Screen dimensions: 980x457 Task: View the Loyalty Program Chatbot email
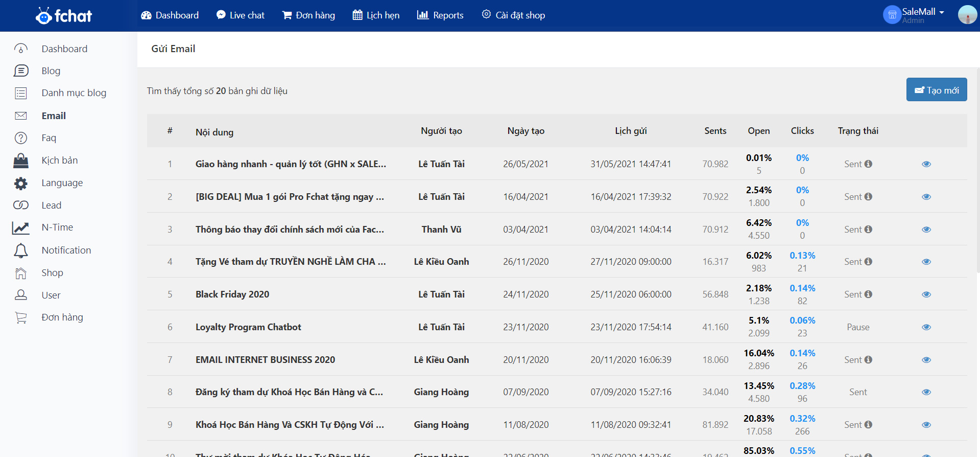(x=926, y=327)
